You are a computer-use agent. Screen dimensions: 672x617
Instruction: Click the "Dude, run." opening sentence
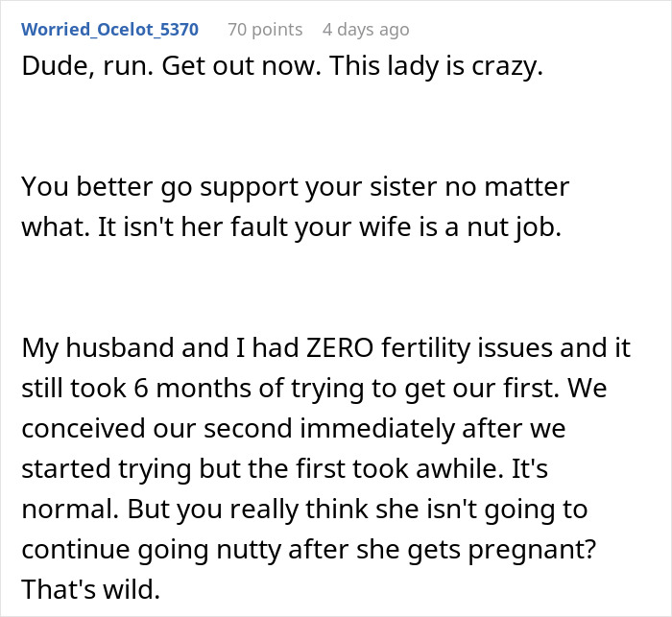point(66,70)
